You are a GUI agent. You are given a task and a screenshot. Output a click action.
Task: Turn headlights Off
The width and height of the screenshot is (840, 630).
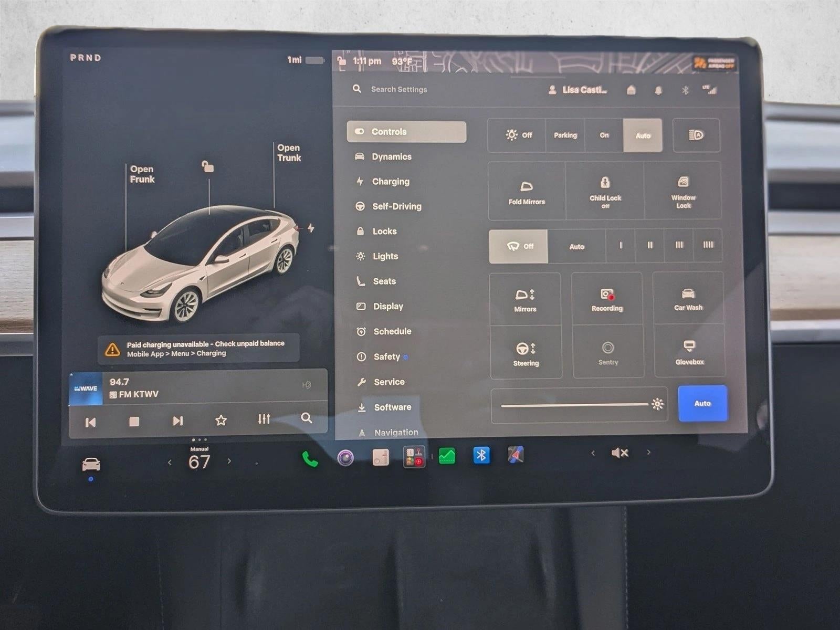pos(517,135)
